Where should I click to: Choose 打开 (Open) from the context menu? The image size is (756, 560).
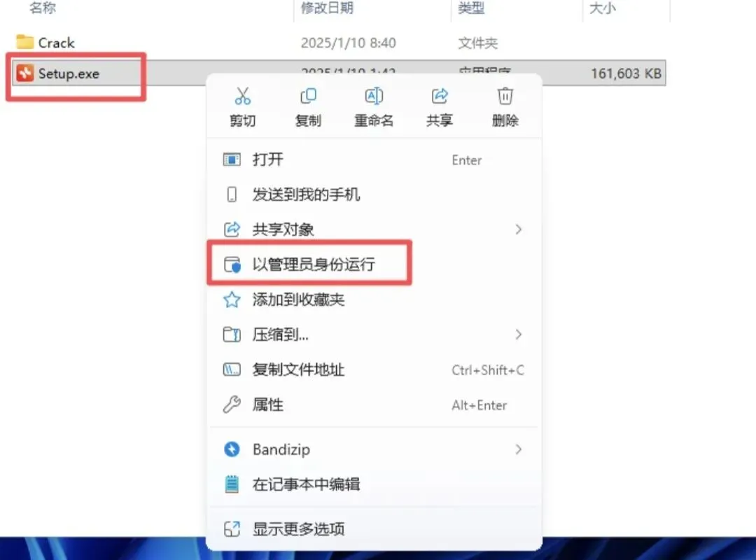pos(374,160)
